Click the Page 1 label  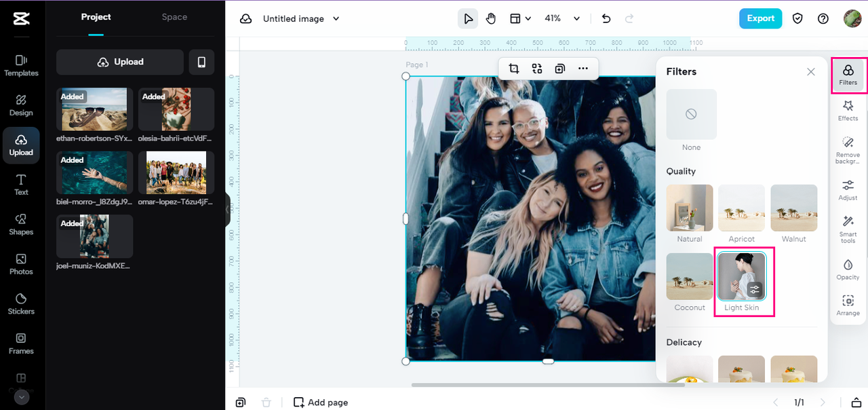pyautogui.click(x=417, y=65)
